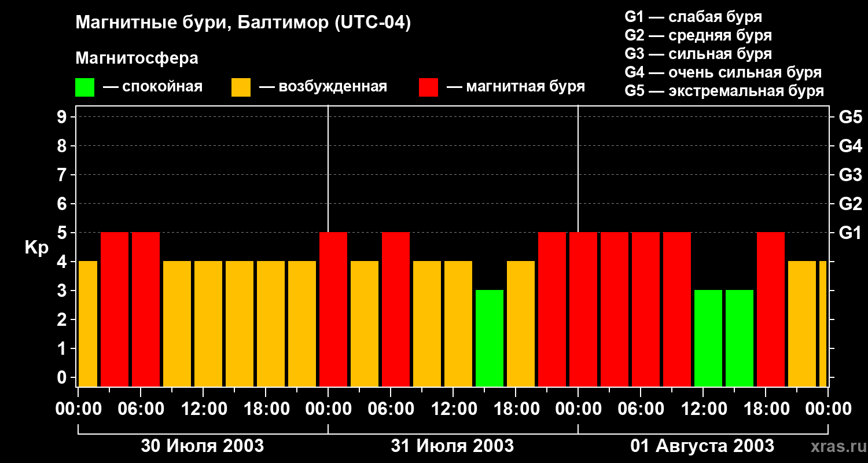Click the G5 marker on right axis
Image resolution: width=868 pixels, height=463 pixels.
tap(850, 117)
